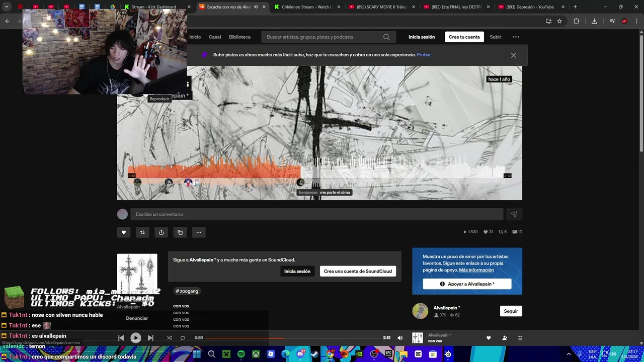644x362 pixels.
Task: Open Biblioteca in SoundCloud nav
Action: [239, 37]
